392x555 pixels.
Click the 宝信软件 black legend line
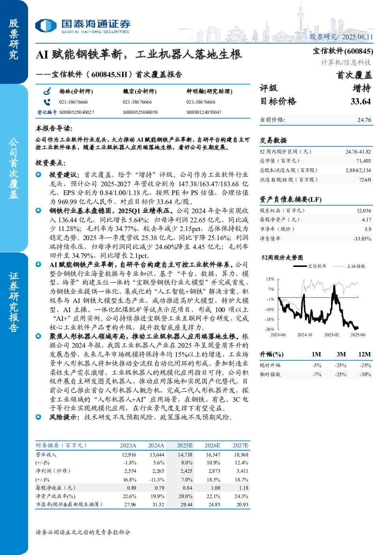(300, 266)
